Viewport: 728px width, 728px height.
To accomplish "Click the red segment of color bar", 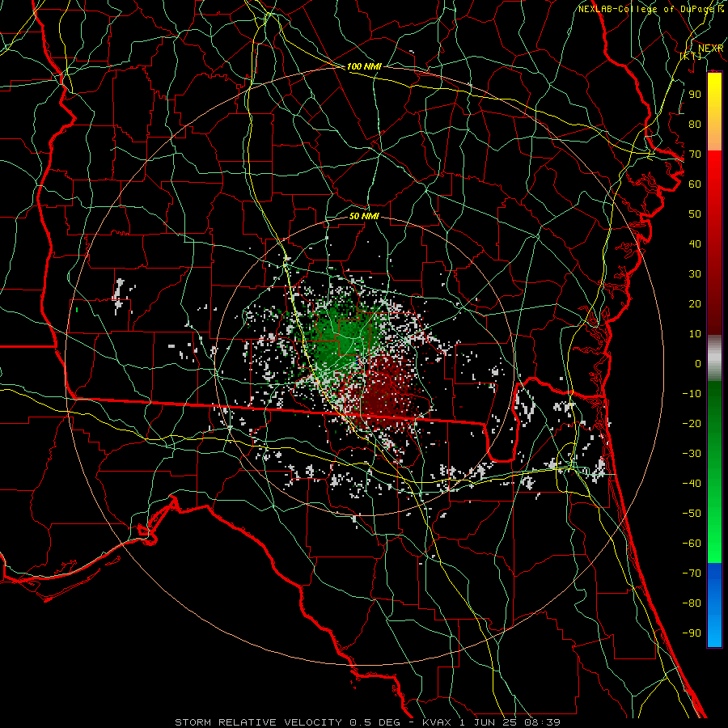I will (714, 243).
